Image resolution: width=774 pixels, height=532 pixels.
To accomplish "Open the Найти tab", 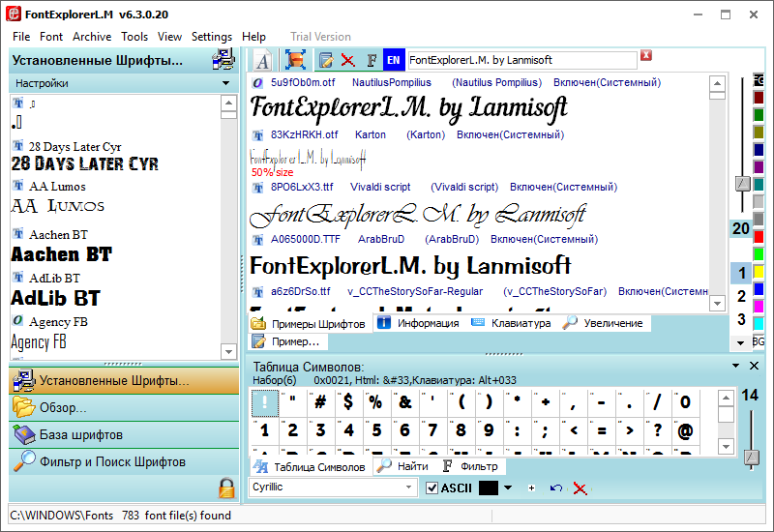I will point(402,466).
